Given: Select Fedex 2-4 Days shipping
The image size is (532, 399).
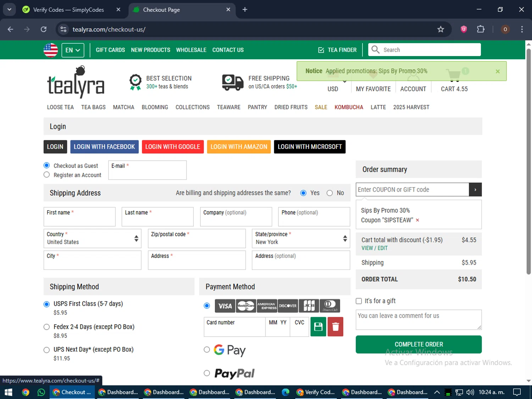Looking at the screenshot, I should (x=46, y=327).
